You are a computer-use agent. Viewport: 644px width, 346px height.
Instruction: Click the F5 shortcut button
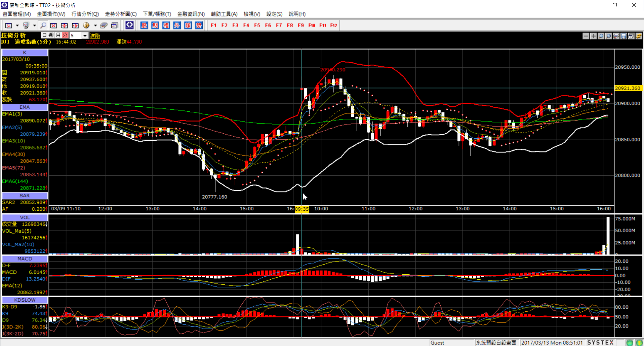(x=257, y=25)
